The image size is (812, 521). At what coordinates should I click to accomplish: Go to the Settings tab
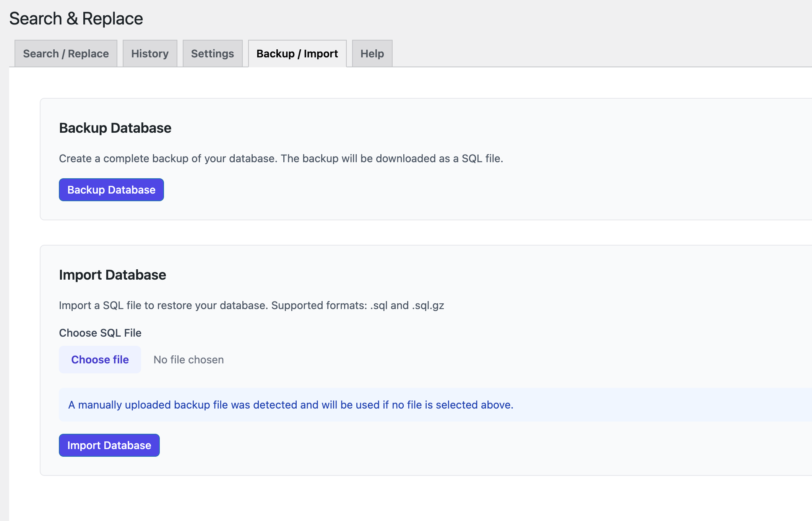tap(212, 54)
